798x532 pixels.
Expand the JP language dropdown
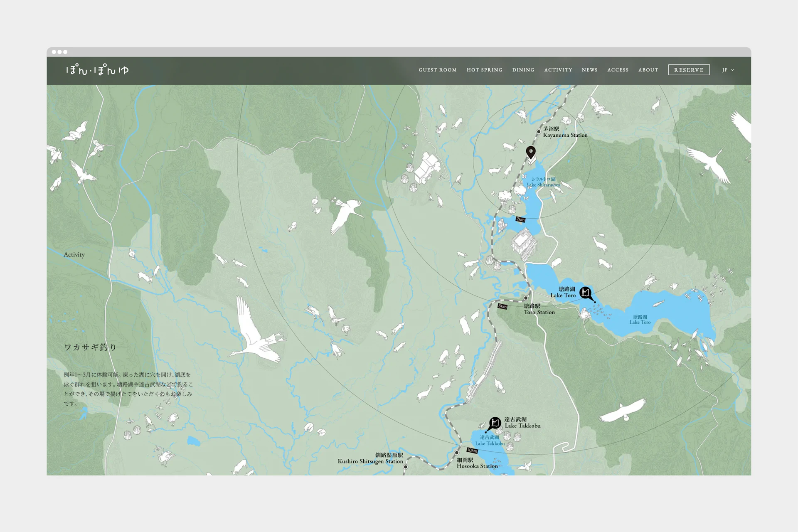pos(728,70)
